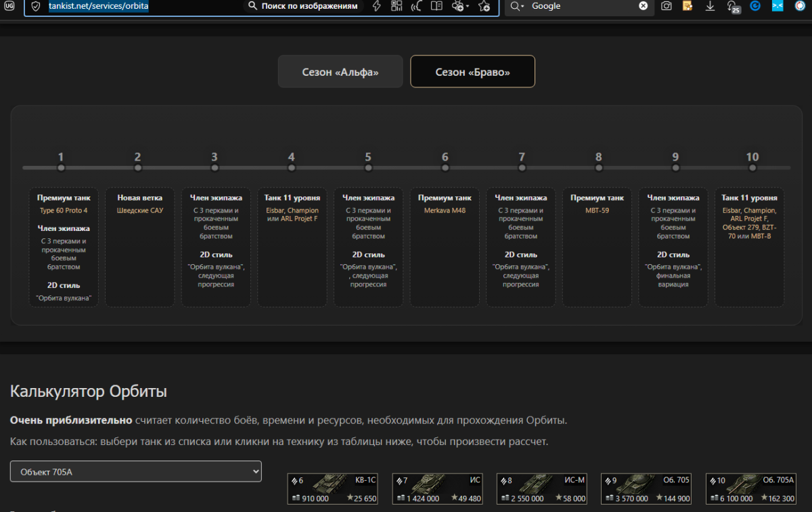This screenshot has width=812, height=512.
Task: Click the QR code icon in address bar
Action: tap(397, 6)
